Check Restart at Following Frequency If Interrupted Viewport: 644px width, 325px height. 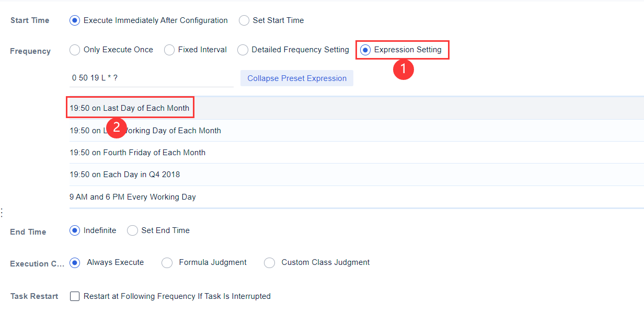pos(74,296)
